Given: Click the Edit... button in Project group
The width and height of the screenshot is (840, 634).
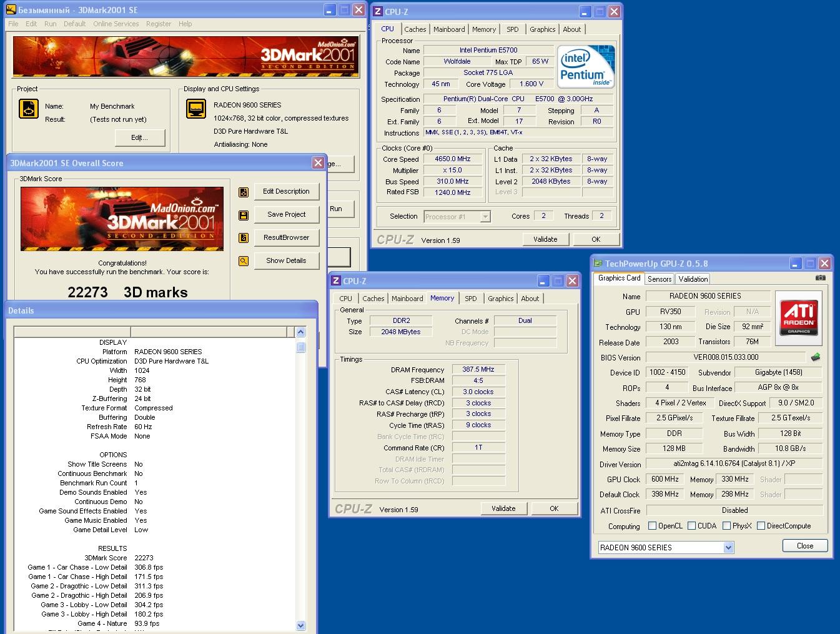Looking at the screenshot, I should point(139,137).
